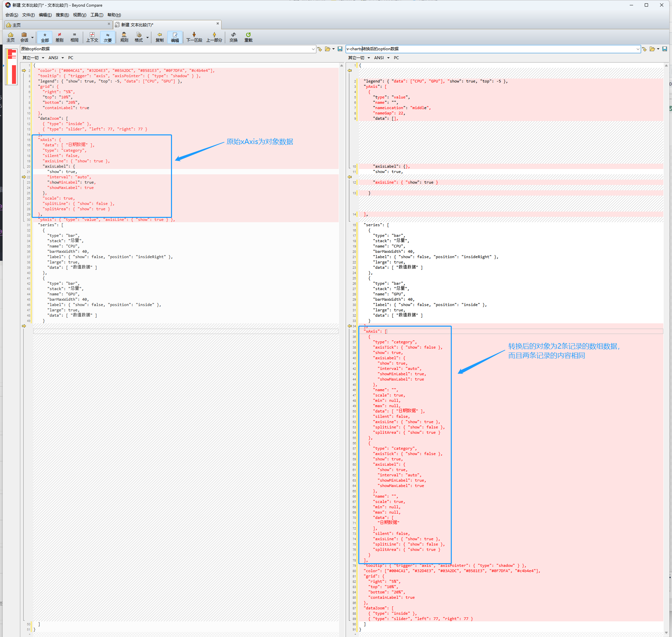Image resolution: width=672 pixels, height=637 pixels.
Task: Click the 格式 file format icon
Action: (x=139, y=37)
